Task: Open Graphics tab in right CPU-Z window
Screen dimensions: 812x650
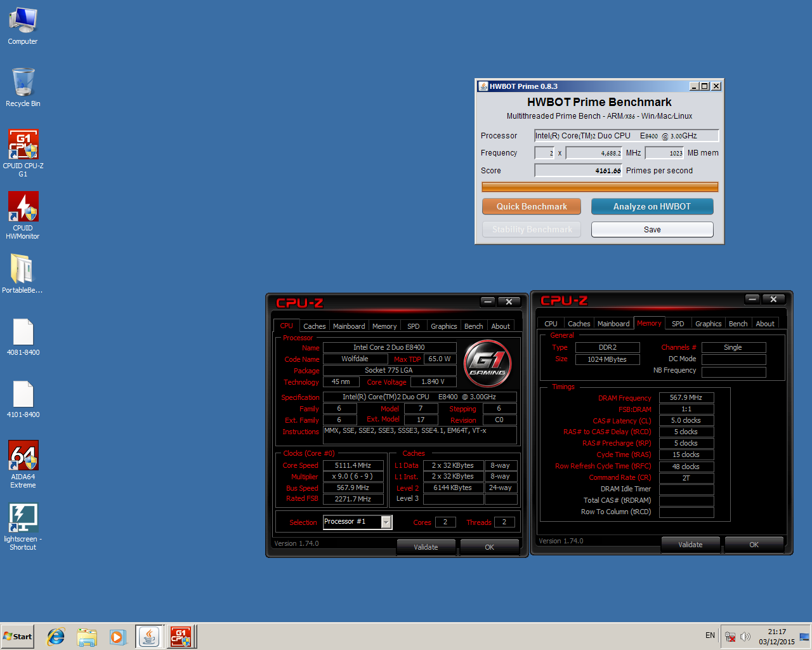Action: 709,324
